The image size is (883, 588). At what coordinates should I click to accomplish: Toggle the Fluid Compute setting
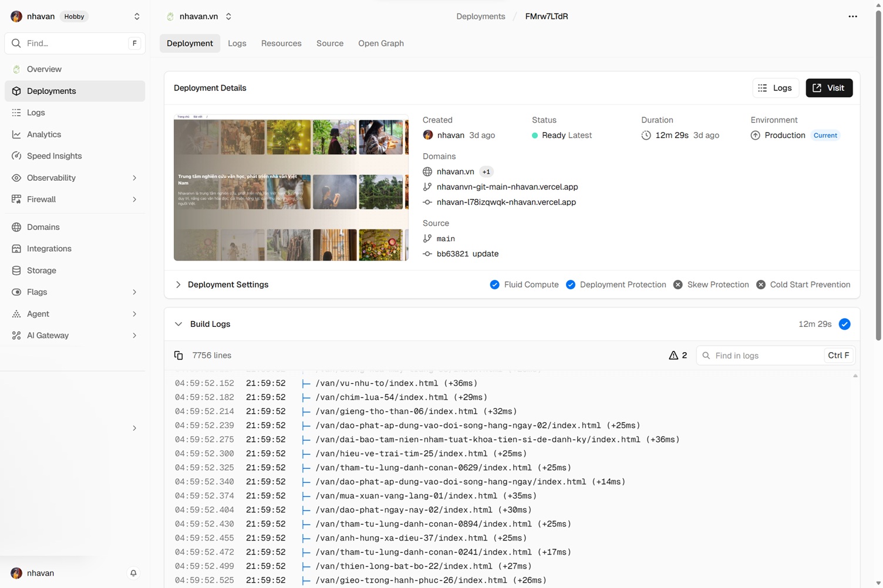pyautogui.click(x=495, y=285)
